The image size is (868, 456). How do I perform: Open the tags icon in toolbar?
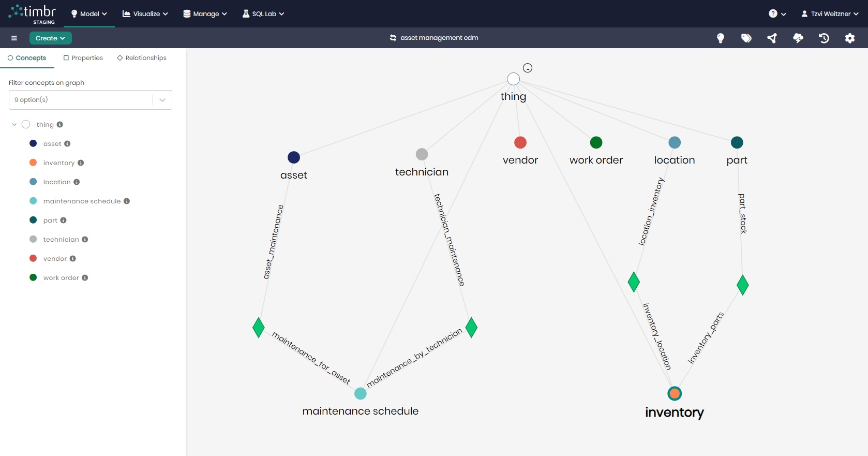pos(746,38)
